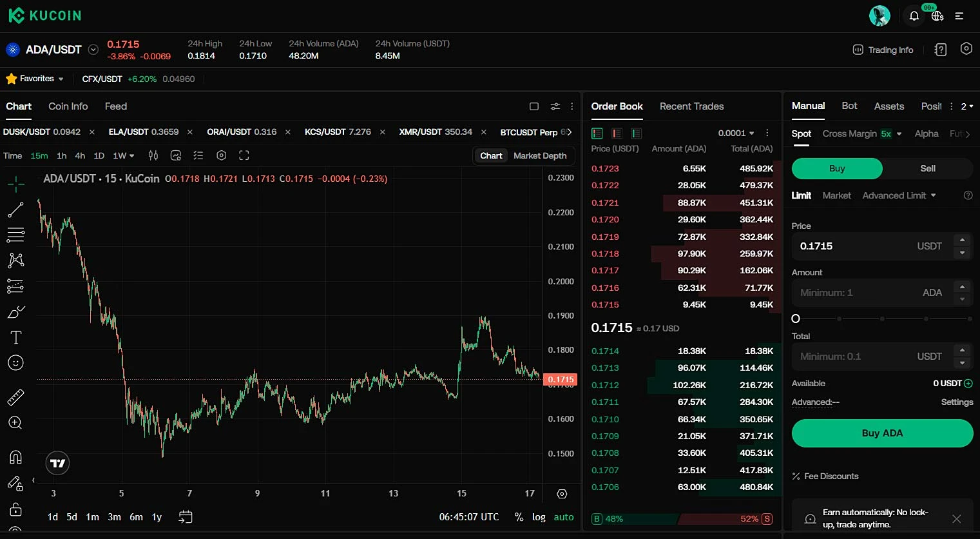The image size is (980, 539).
Task: Open the Assets tab
Action: tap(889, 106)
